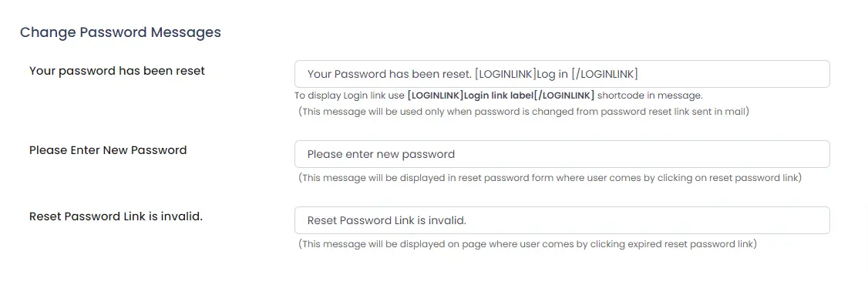The width and height of the screenshot is (868, 285).
Task: Click the Change Password Messages heading
Action: [x=120, y=32]
